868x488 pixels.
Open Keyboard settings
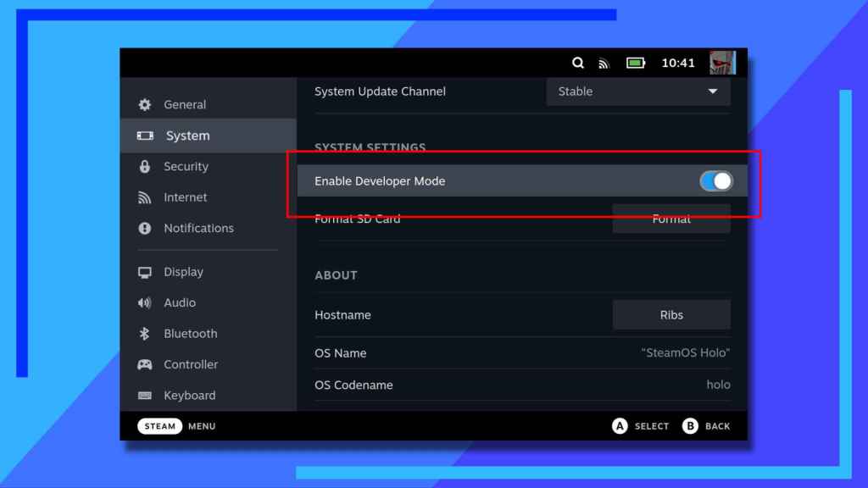pos(209,395)
